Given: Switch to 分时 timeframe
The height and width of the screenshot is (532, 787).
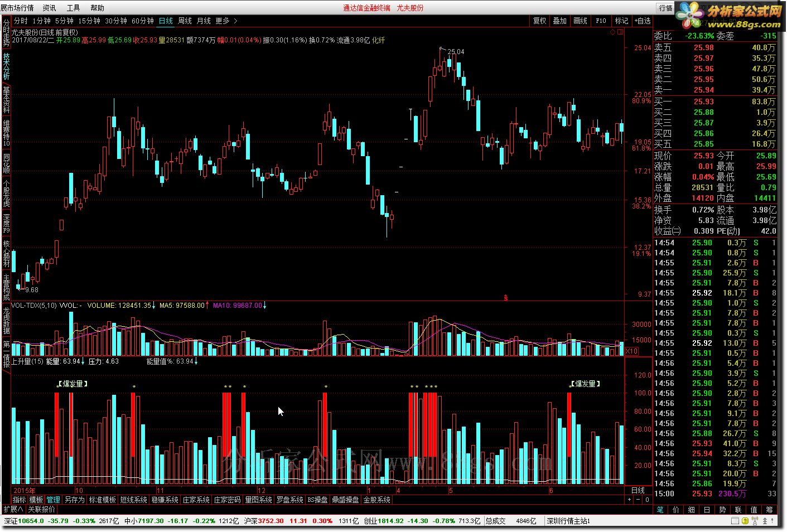Looking at the screenshot, I should [21, 21].
